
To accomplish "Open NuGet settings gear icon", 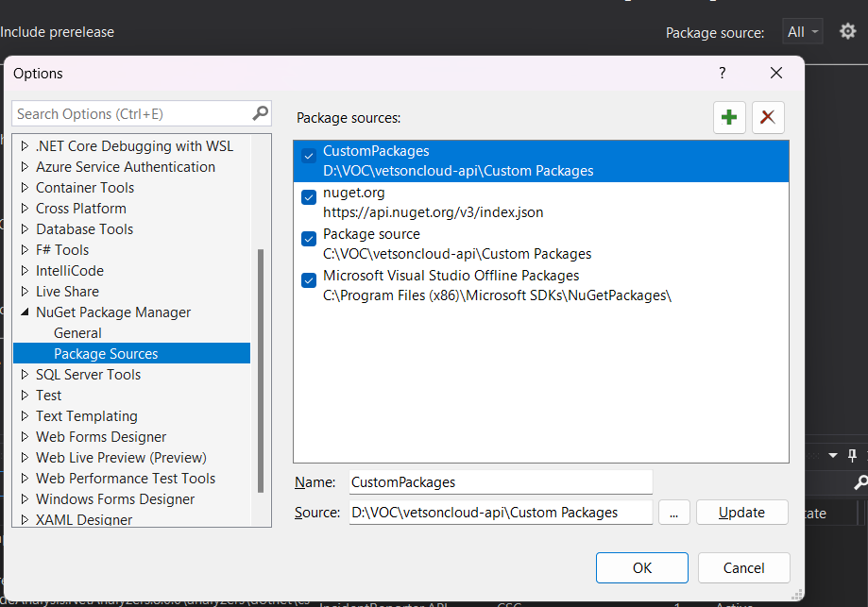I will tap(847, 31).
